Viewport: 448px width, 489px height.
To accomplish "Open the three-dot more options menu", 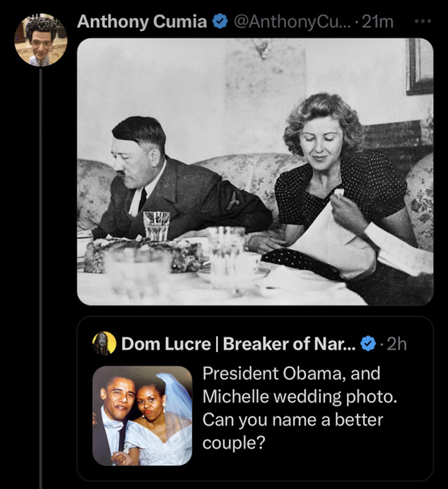I will (x=422, y=22).
